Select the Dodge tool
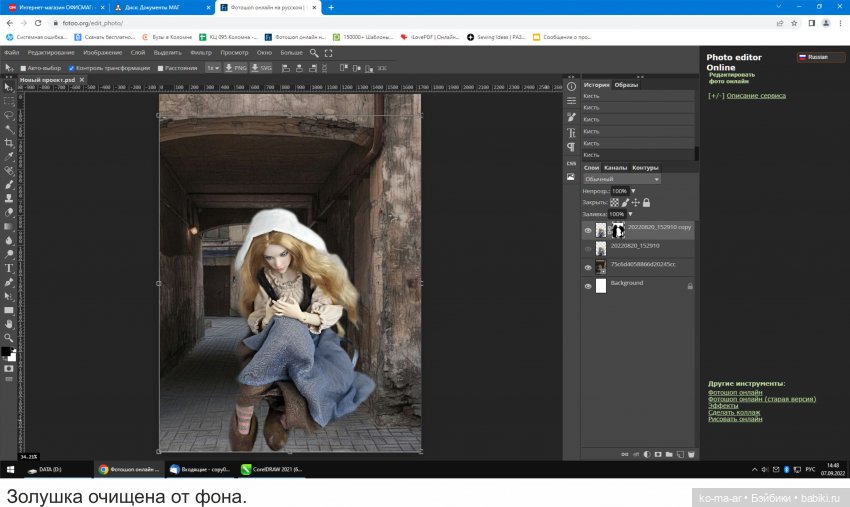Screen dimensions: 850x507 pyautogui.click(x=9, y=254)
